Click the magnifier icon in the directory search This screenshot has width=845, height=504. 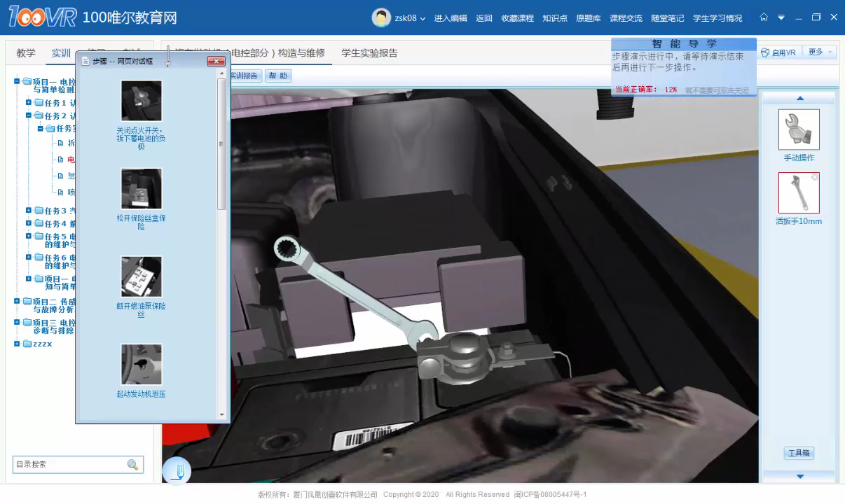tap(132, 465)
